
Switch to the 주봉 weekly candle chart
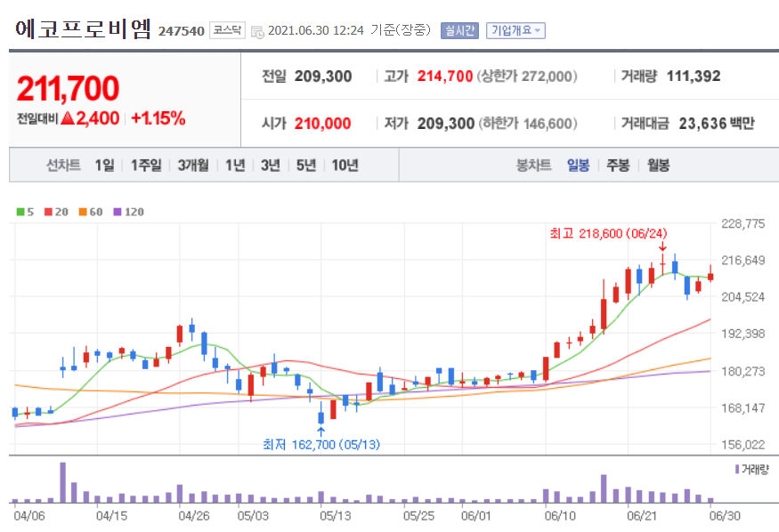click(618, 165)
